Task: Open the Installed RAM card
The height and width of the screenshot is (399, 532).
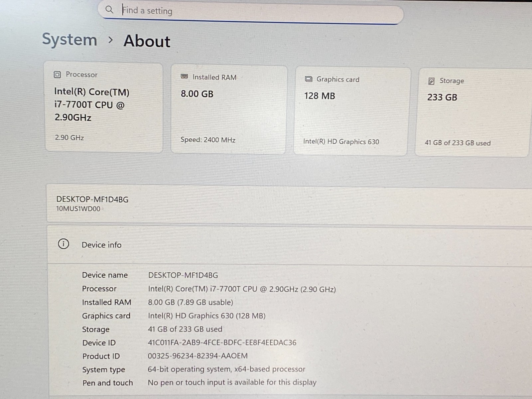Action: [229, 109]
